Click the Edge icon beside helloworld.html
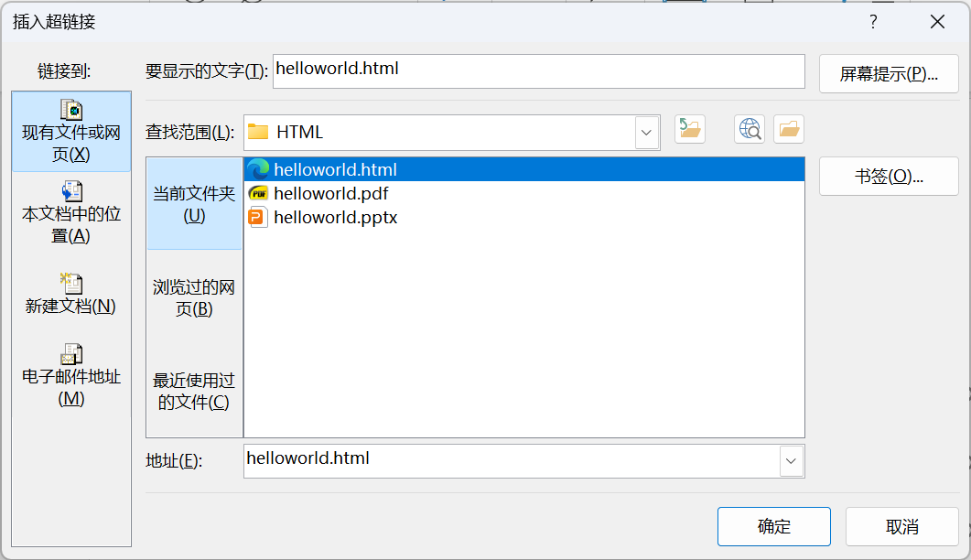 tap(258, 169)
